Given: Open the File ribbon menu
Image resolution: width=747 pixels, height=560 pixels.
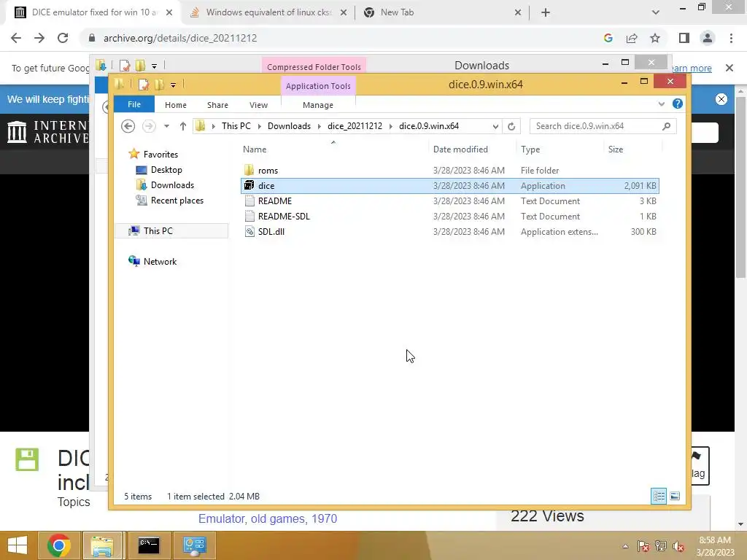Looking at the screenshot, I should tap(134, 104).
